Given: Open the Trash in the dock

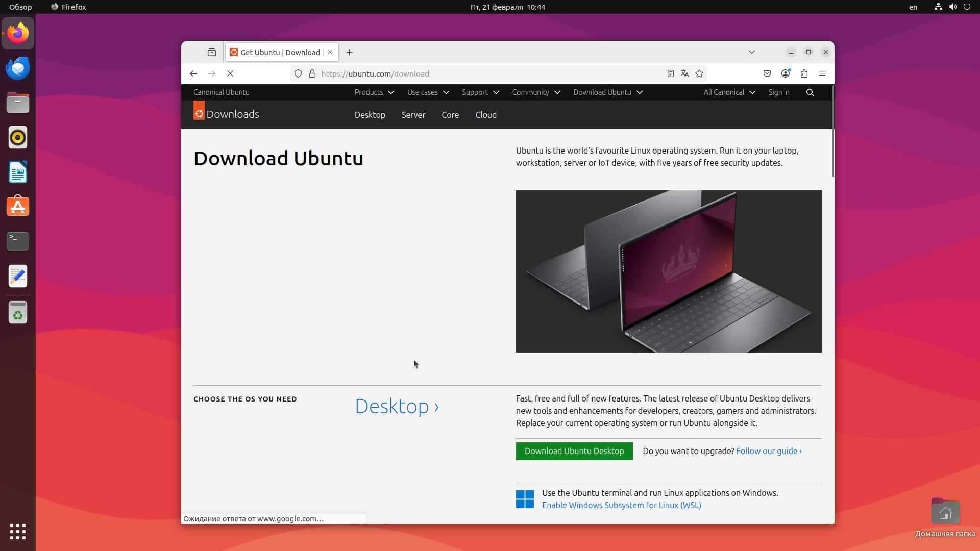Looking at the screenshot, I should 18,312.
